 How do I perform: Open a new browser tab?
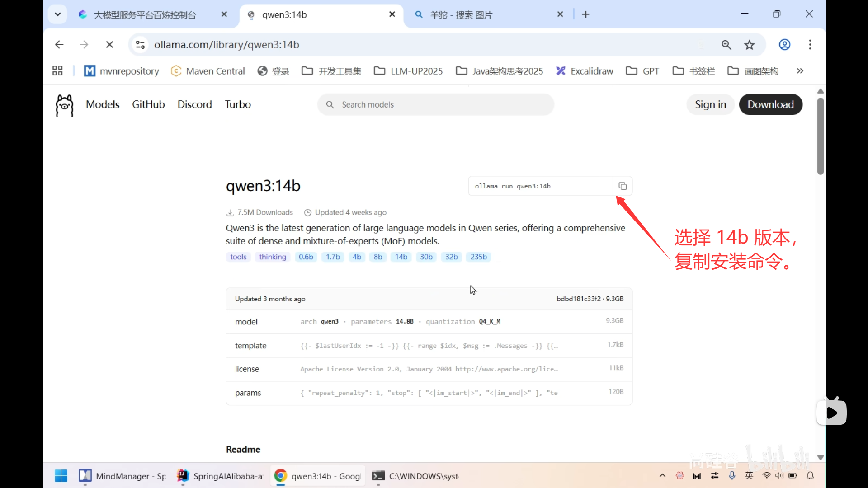pos(585,14)
